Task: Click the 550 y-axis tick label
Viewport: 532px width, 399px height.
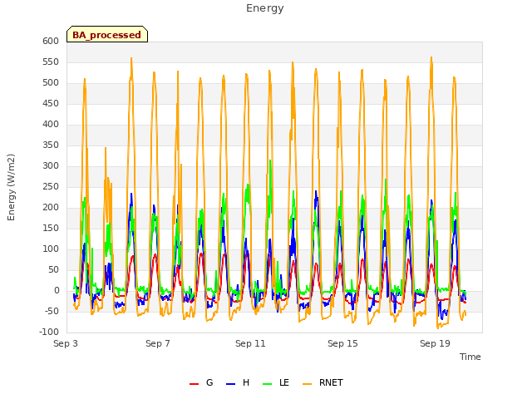Action: point(51,62)
